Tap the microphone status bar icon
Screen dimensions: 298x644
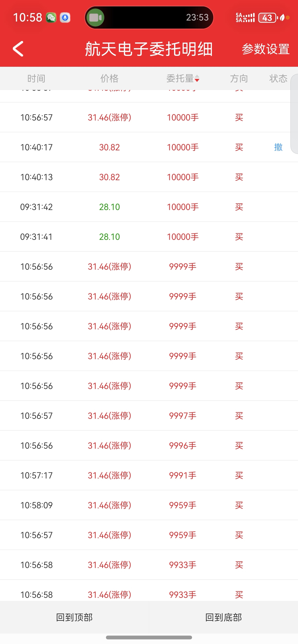65,18
